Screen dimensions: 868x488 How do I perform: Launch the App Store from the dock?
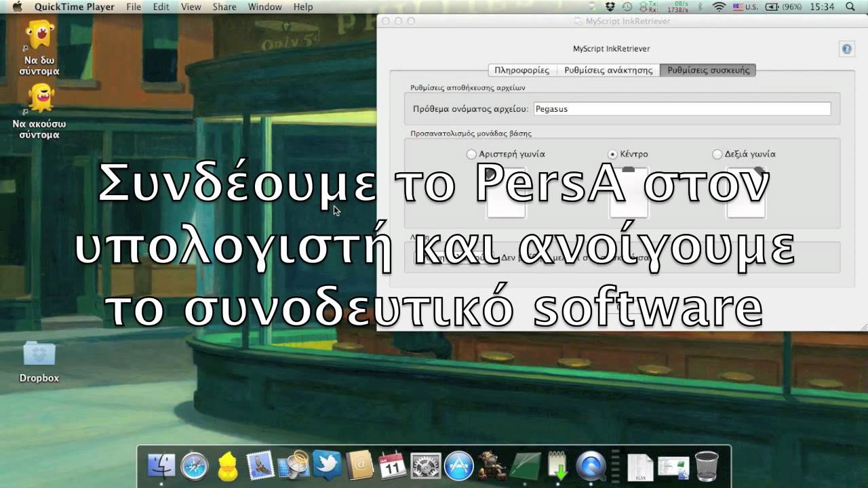click(x=458, y=466)
